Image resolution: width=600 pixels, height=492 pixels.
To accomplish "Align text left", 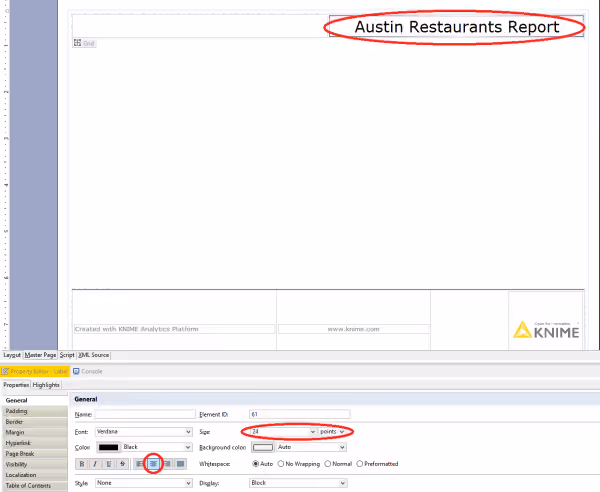I will pos(139,464).
